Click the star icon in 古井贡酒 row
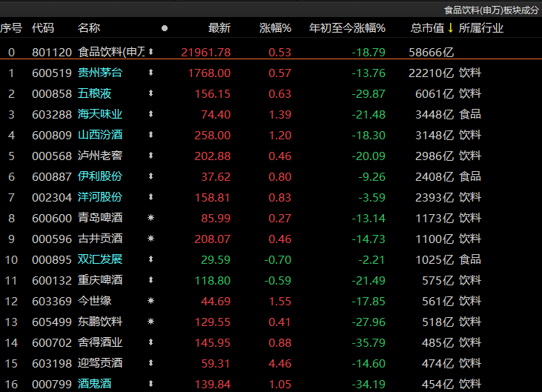 pyautogui.click(x=151, y=239)
